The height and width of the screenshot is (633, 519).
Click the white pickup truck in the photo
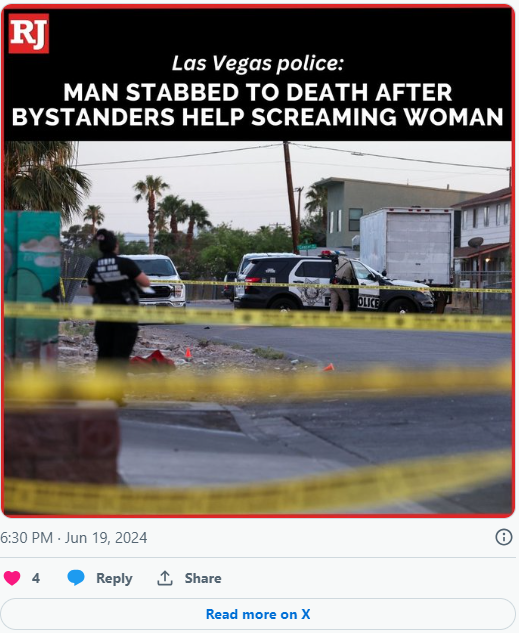[157, 280]
